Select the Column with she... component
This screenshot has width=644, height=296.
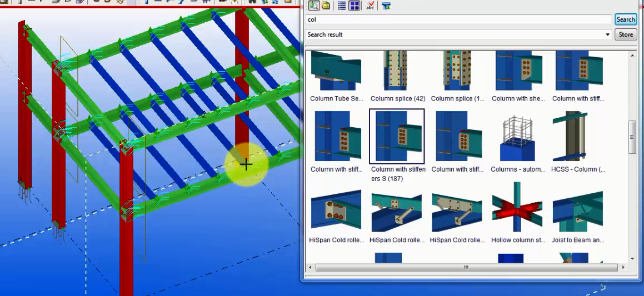point(518,77)
